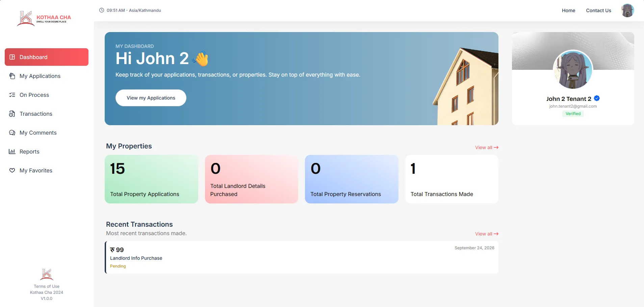Click View all next to Recent Transactions
Viewport: 644px width, 307px height.
(x=487, y=234)
